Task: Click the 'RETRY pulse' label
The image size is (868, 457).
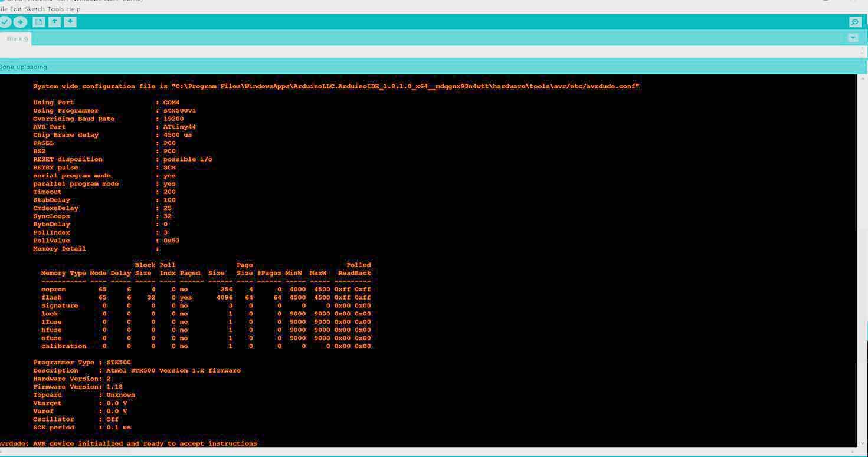Action: point(55,167)
